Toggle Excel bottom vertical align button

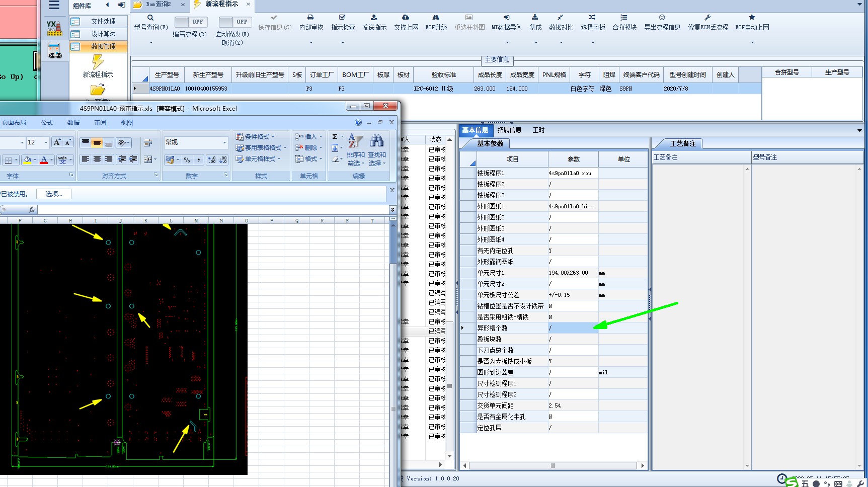click(x=109, y=143)
